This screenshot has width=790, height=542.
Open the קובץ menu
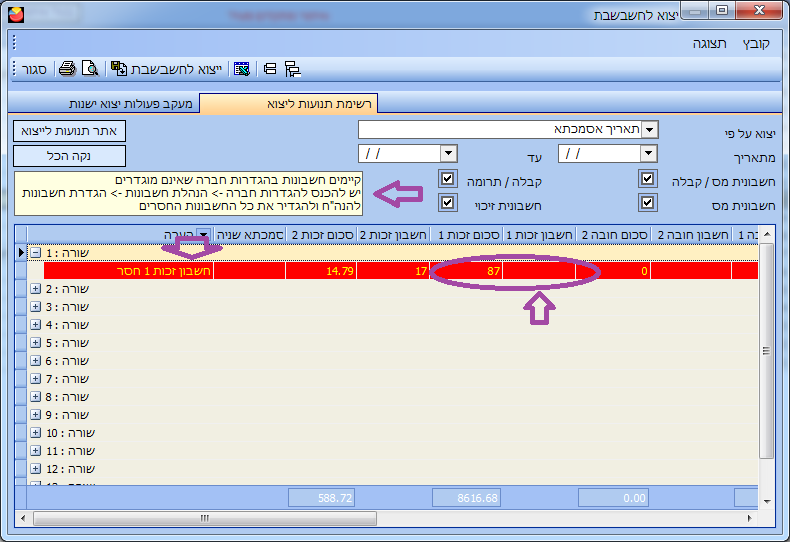click(x=756, y=44)
